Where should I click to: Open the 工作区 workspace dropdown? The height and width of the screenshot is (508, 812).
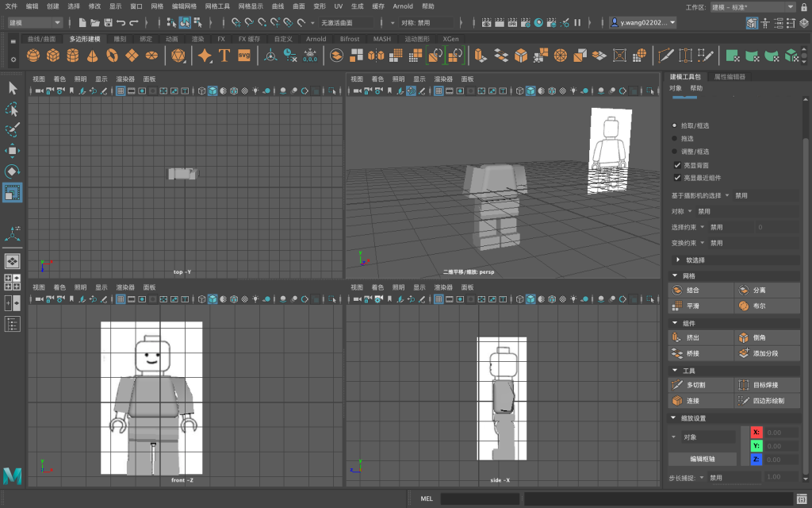click(753, 6)
